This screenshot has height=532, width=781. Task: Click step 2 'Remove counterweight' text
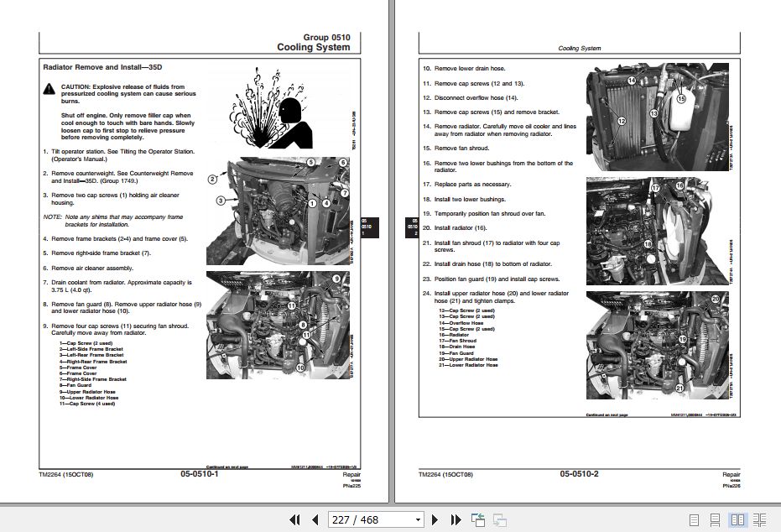pyautogui.click(x=118, y=177)
